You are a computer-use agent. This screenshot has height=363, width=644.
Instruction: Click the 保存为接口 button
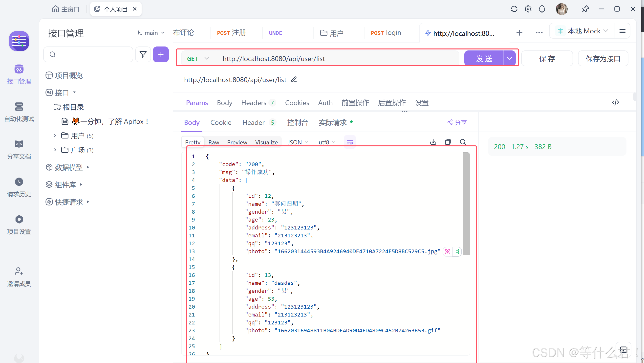pos(603,59)
